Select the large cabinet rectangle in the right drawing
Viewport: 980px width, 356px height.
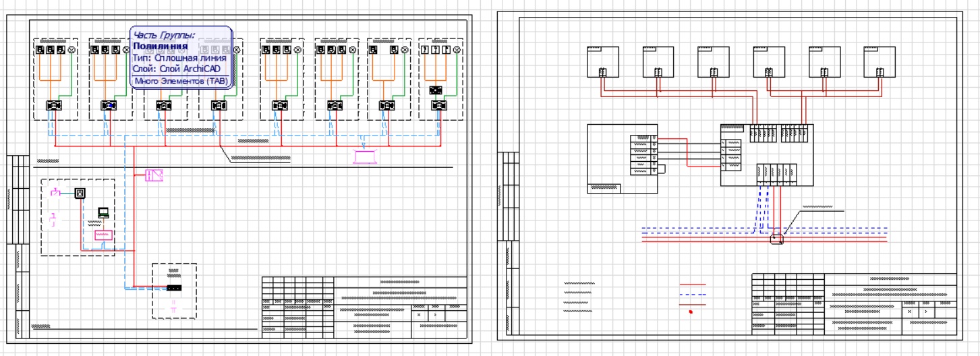[x=622, y=158]
